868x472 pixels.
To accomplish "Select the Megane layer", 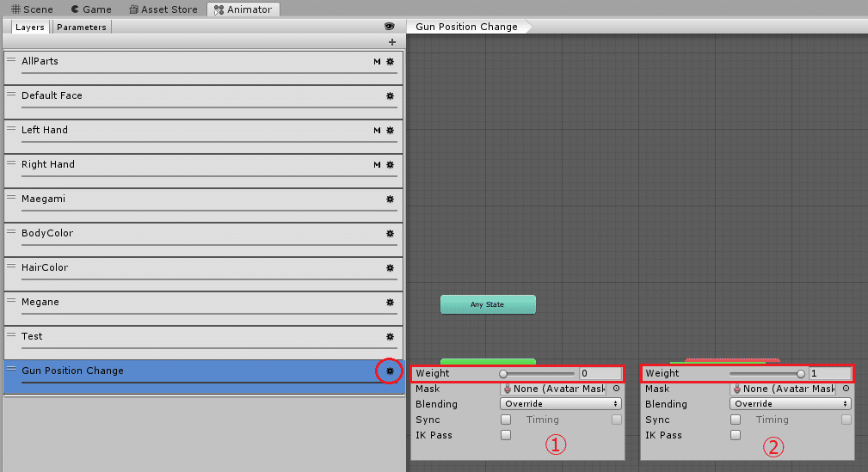I will pyautogui.click(x=203, y=308).
